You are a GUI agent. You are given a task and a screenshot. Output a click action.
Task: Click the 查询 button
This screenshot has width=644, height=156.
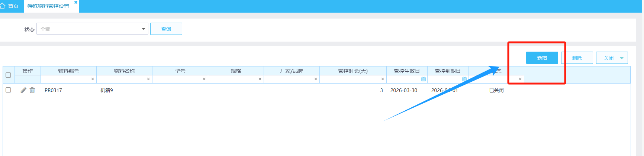166,29
